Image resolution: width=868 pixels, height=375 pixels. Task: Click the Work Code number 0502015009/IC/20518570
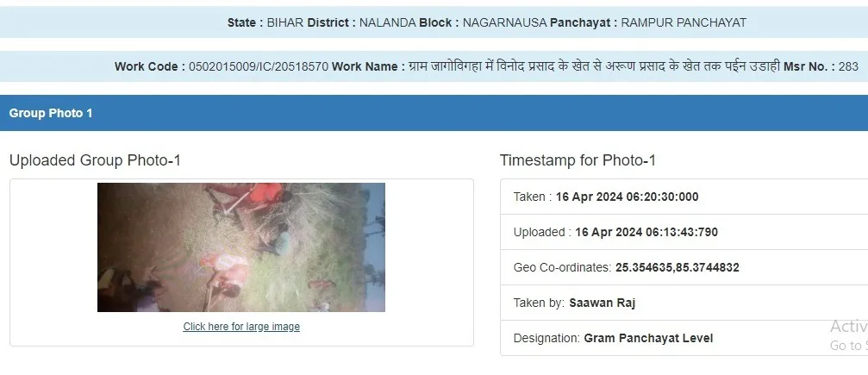click(x=259, y=66)
